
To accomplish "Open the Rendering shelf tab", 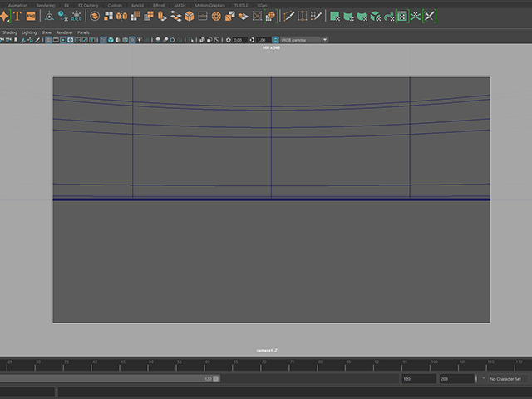I will point(46,6).
